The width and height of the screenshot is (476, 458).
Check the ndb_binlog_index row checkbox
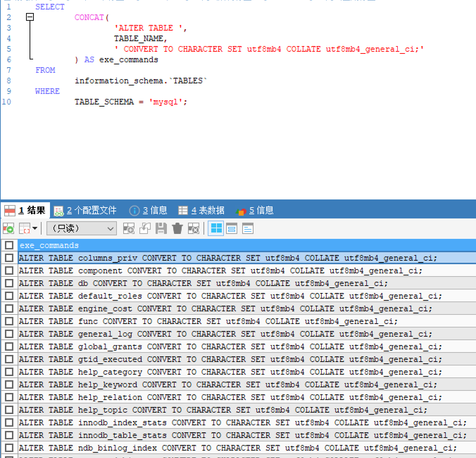click(9, 448)
